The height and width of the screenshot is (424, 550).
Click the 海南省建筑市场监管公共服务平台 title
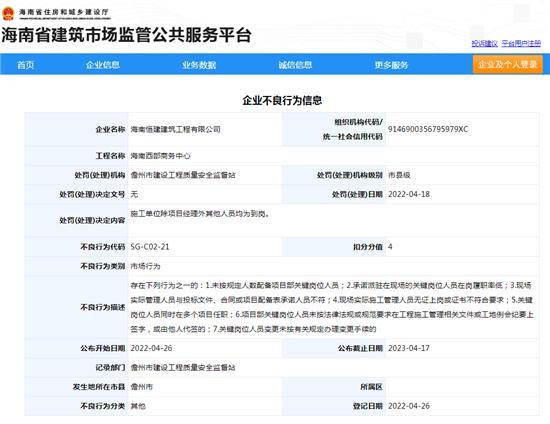126,35
